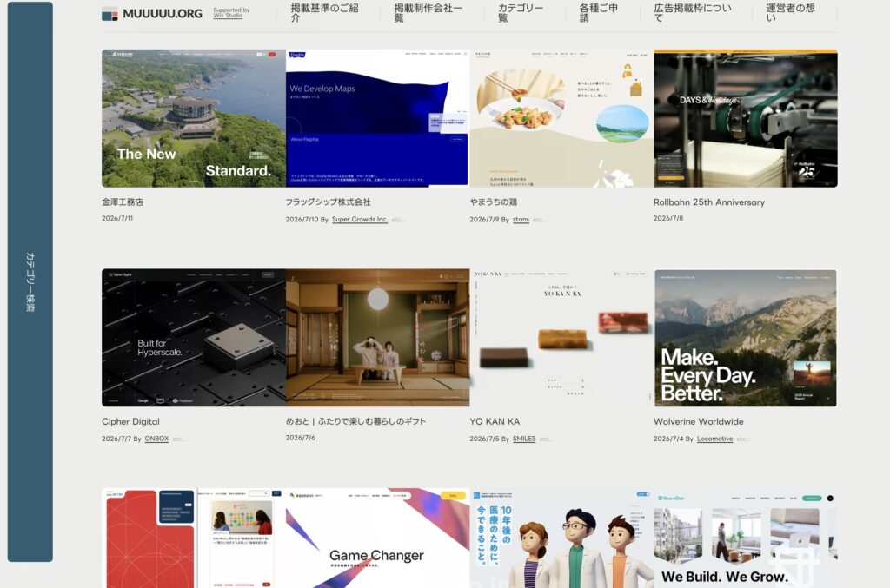Open the Cipher Digital thumbnail

[194, 337]
